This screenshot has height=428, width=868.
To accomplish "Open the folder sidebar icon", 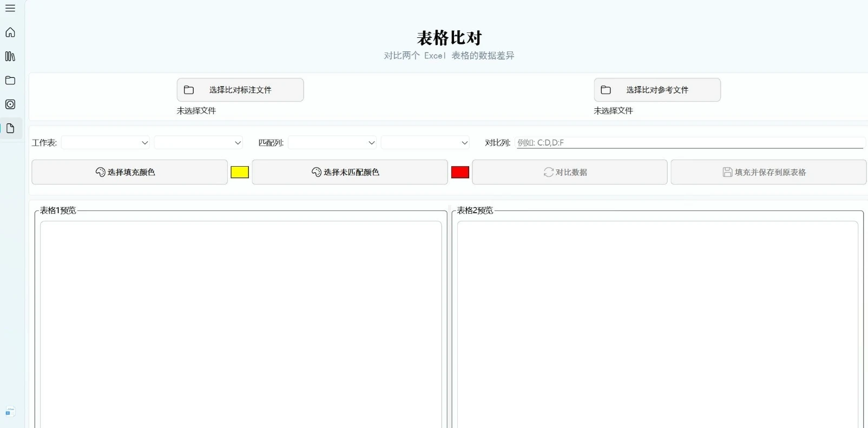I will (10, 80).
